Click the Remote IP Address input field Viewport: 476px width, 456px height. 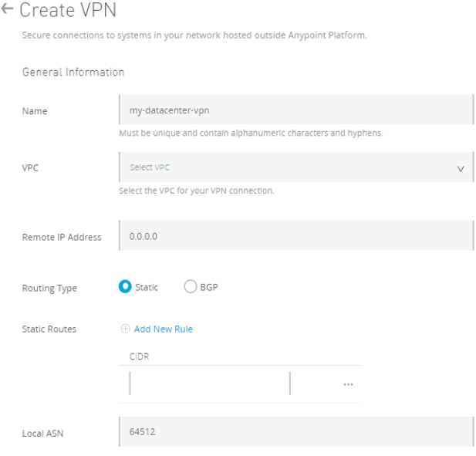(296, 236)
